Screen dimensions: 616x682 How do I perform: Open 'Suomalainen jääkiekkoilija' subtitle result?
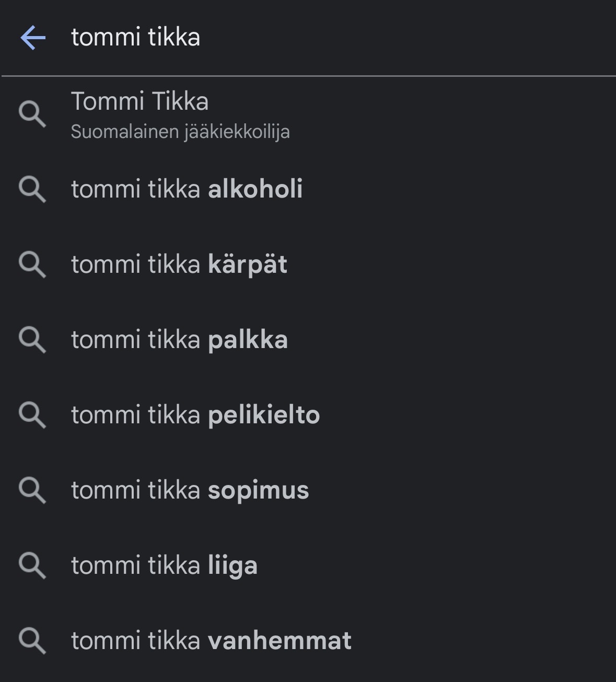coord(180,132)
